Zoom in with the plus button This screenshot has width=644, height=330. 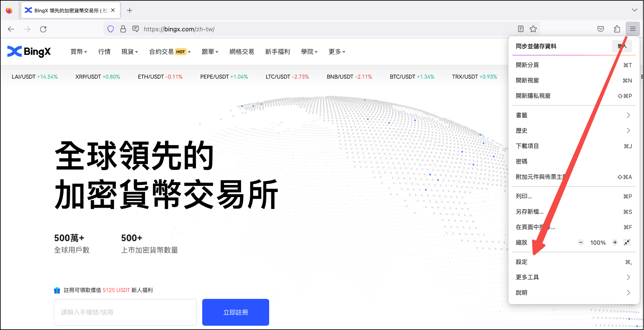click(615, 242)
